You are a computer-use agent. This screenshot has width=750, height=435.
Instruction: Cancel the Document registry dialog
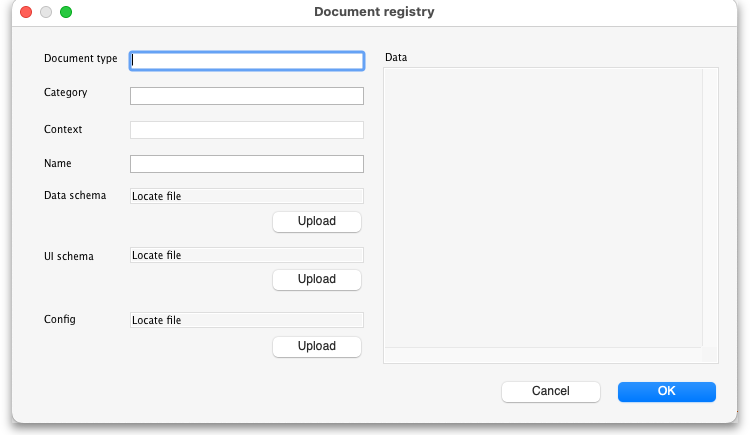[x=550, y=391]
